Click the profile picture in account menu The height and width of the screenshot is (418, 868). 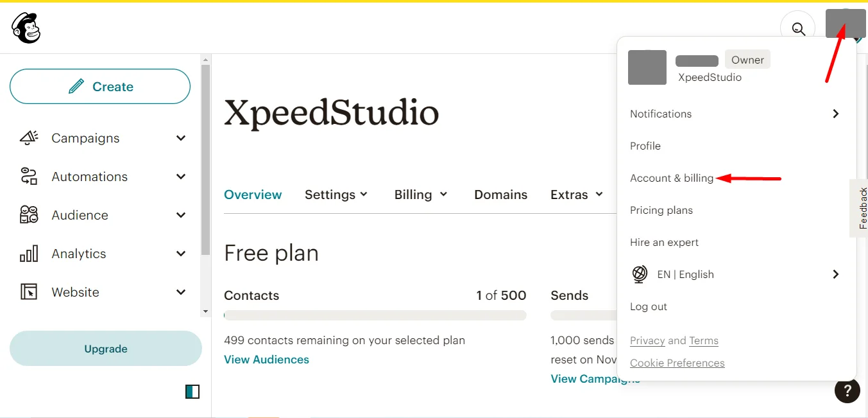click(x=647, y=67)
